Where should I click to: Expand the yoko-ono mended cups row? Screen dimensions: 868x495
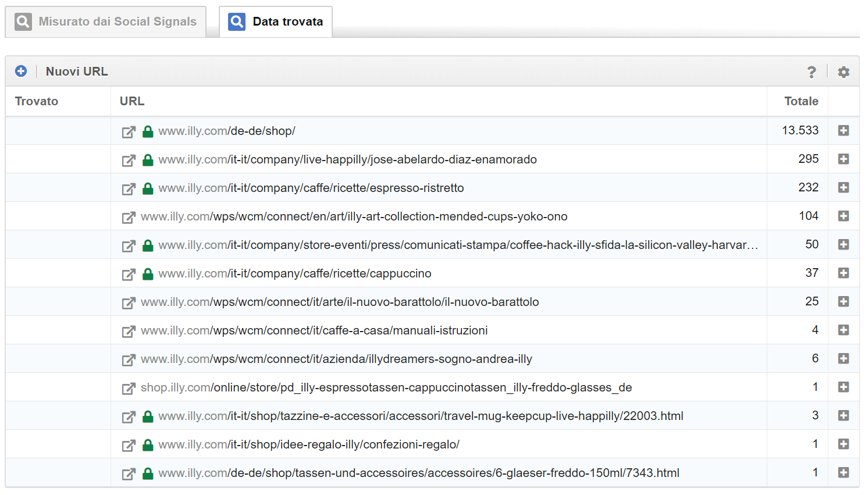(843, 216)
